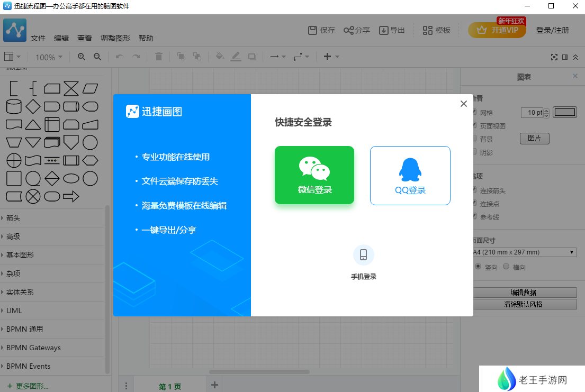Select the hexagon shape
Image resolution: width=585 pixels, height=392 pixels.
tap(90, 160)
